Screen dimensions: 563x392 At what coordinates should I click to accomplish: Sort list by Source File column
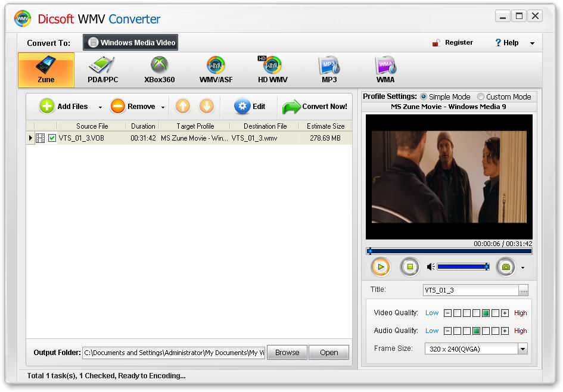[x=92, y=126]
